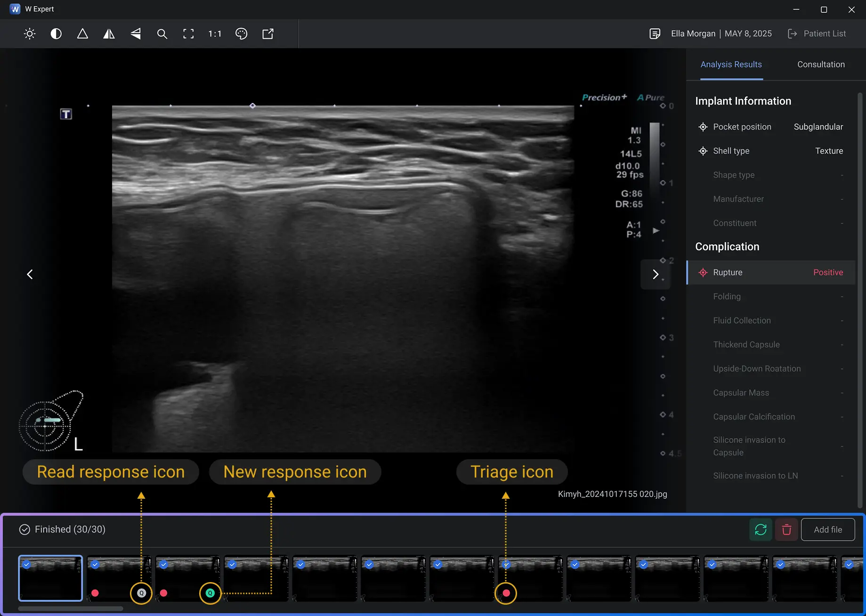The width and height of the screenshot is (866, 616).
Task: Click the Constituent row
Action: (771, 223)
